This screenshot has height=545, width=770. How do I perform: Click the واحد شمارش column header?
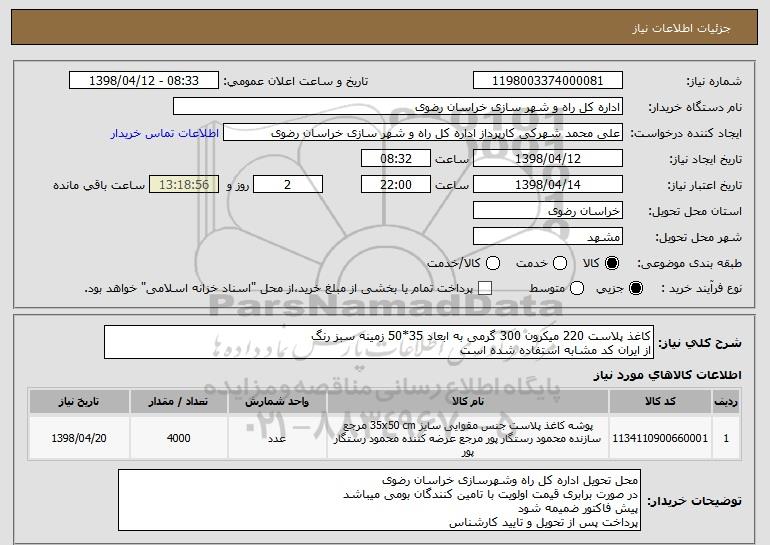277,402
